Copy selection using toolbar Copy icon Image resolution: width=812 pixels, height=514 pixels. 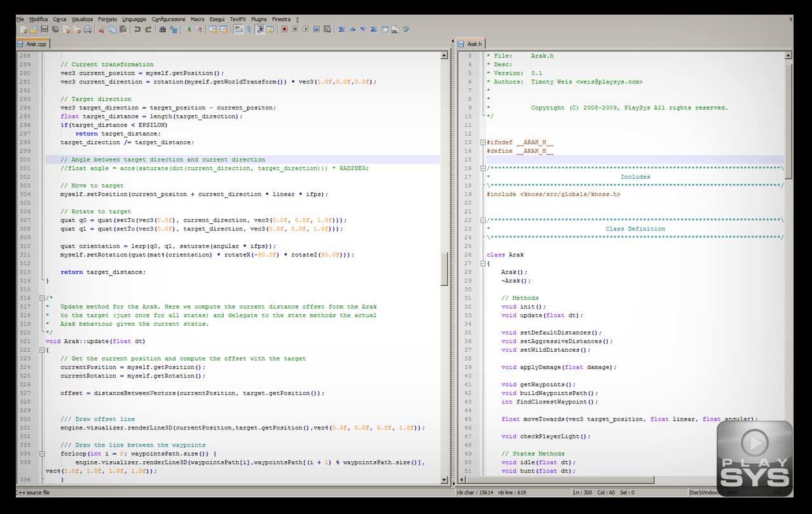coord(113,29)
